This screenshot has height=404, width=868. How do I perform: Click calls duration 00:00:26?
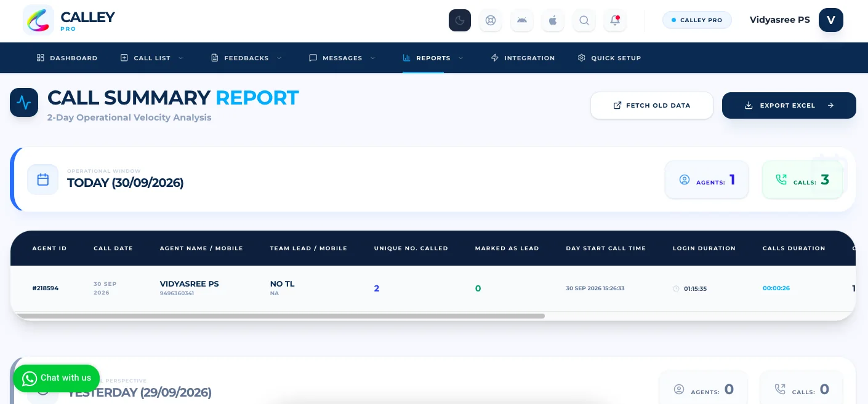tap(776, 288)
